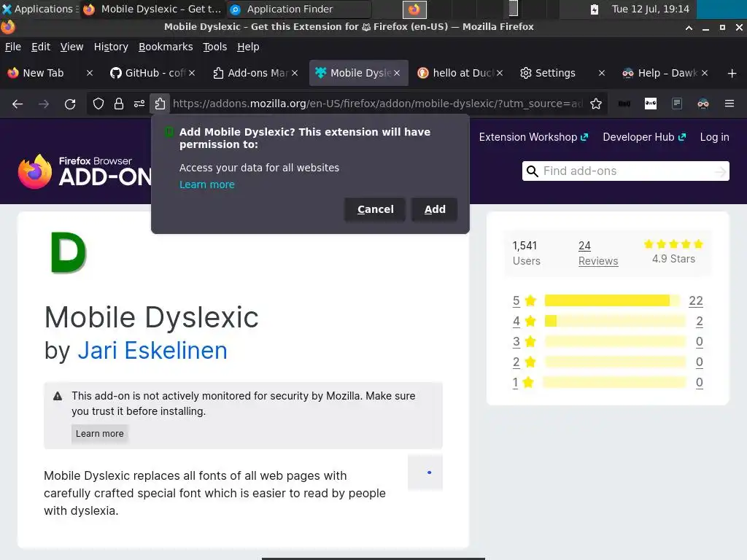
Task: Open the Bookmarks menu
Action: (x=166, y=47)
